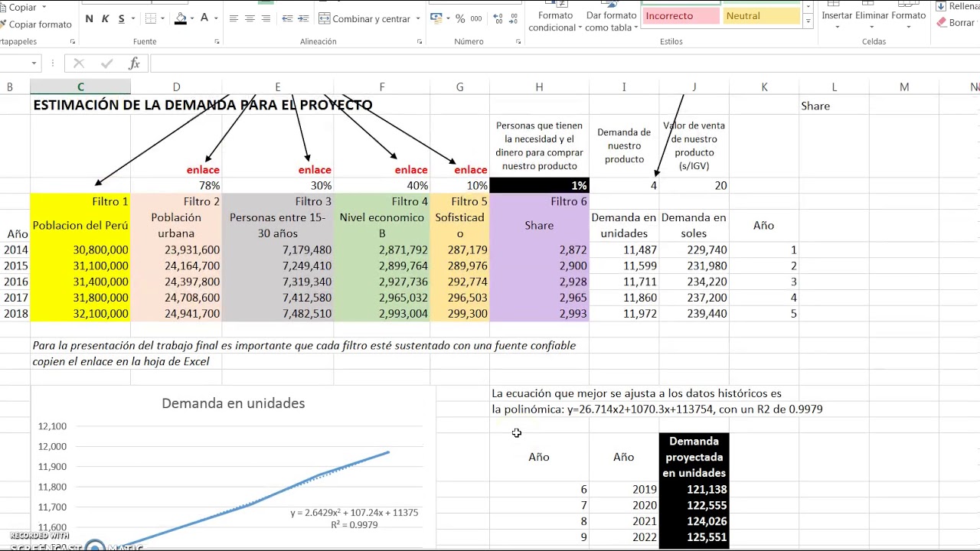This screenshot has width=980, height=551.
Task: Click Borrar clear button
Action: point(956,23)
